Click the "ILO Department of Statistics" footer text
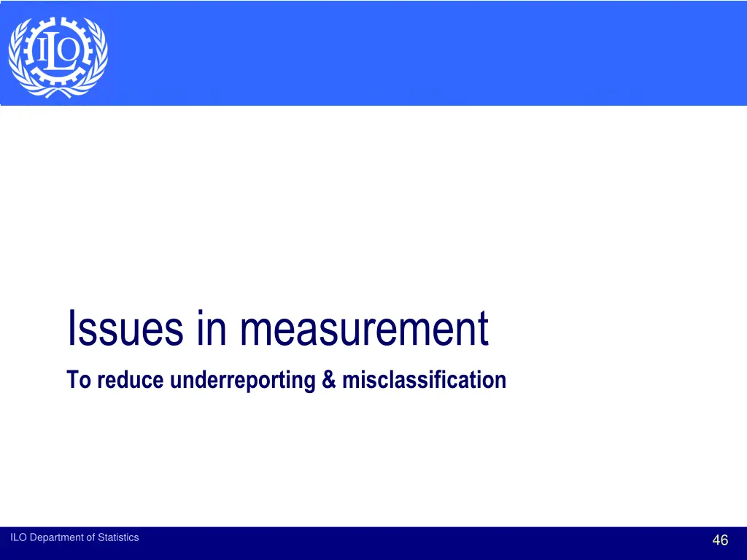Screen dimensions: 747x560 point(74,537)
